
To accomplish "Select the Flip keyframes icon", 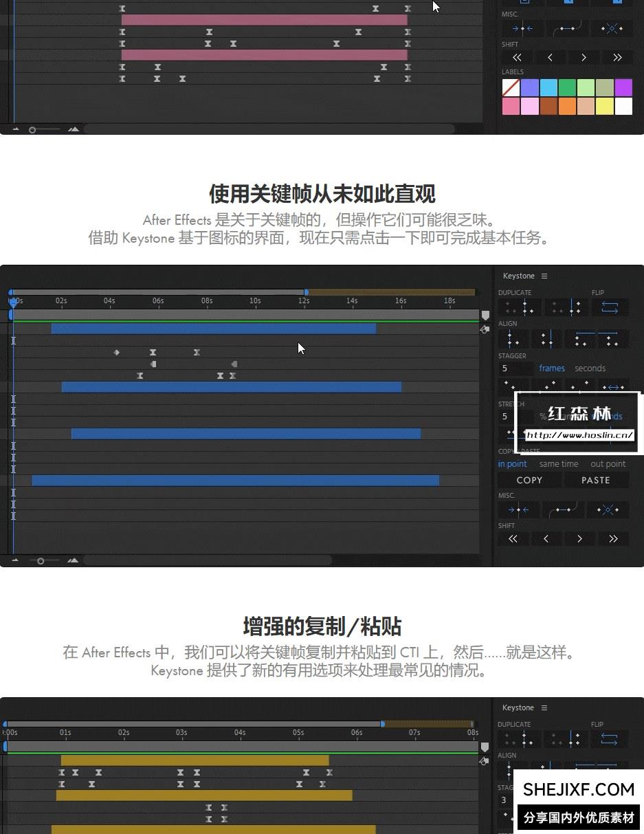I will pyautogui.click(x=610, y=307).
